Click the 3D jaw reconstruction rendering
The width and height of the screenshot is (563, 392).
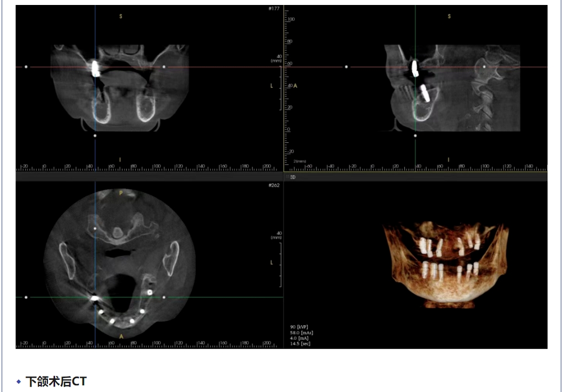click(x=446, y=264)
